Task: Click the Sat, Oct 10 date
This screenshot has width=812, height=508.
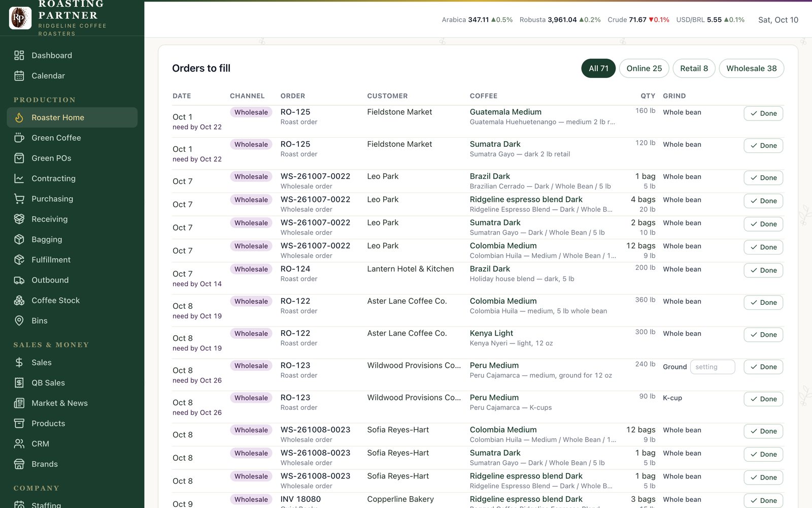Action: (x=778, y=20)
